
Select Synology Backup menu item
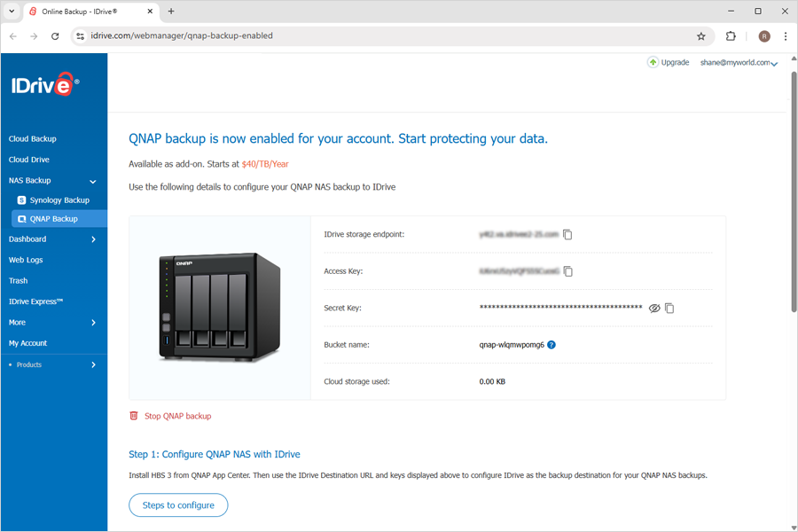59,200
